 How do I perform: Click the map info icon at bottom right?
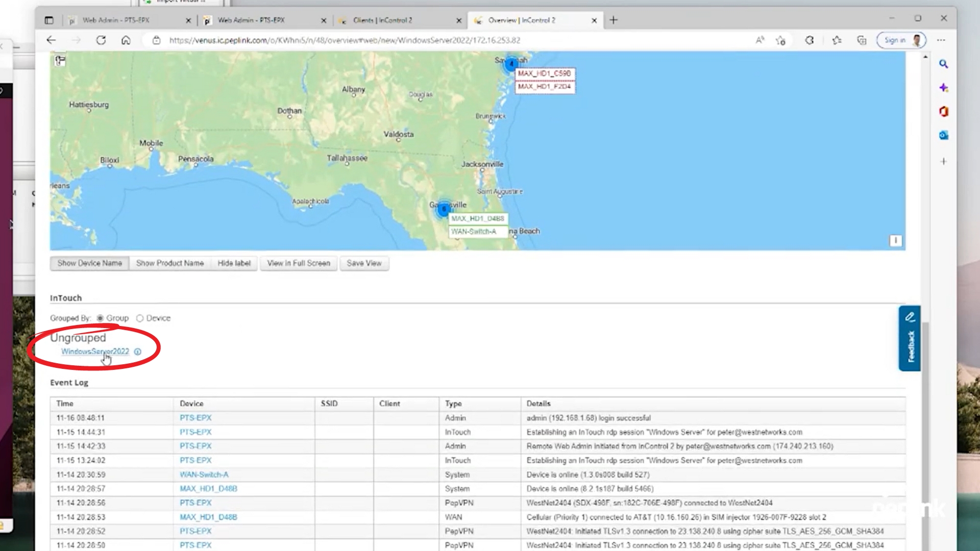(895, 240)
